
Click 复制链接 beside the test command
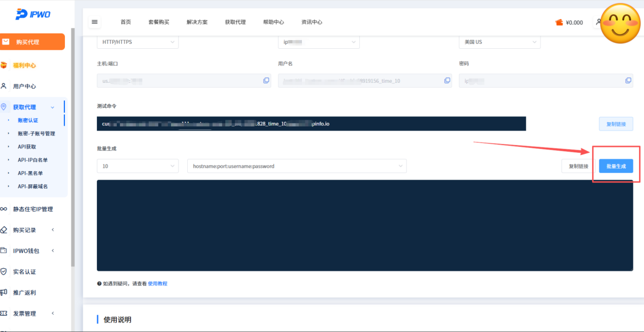coord(616,124)
